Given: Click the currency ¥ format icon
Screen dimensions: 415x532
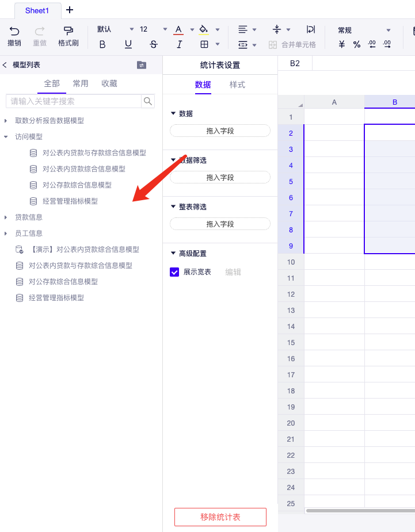Looking at the screenshot, I should point(342,44).
